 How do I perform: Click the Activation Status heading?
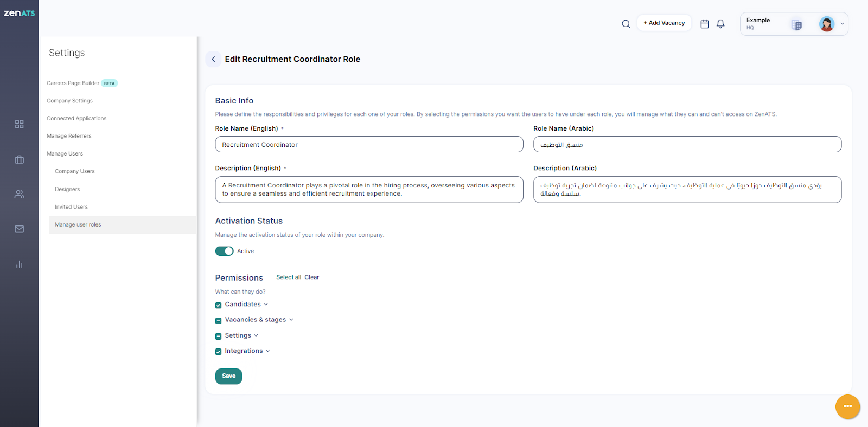click(249, 221)
